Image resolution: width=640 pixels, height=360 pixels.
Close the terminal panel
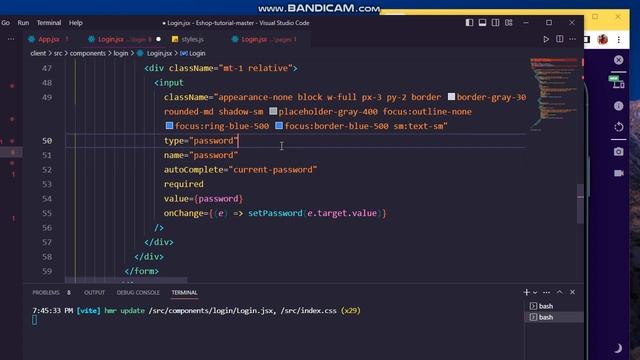573,292
